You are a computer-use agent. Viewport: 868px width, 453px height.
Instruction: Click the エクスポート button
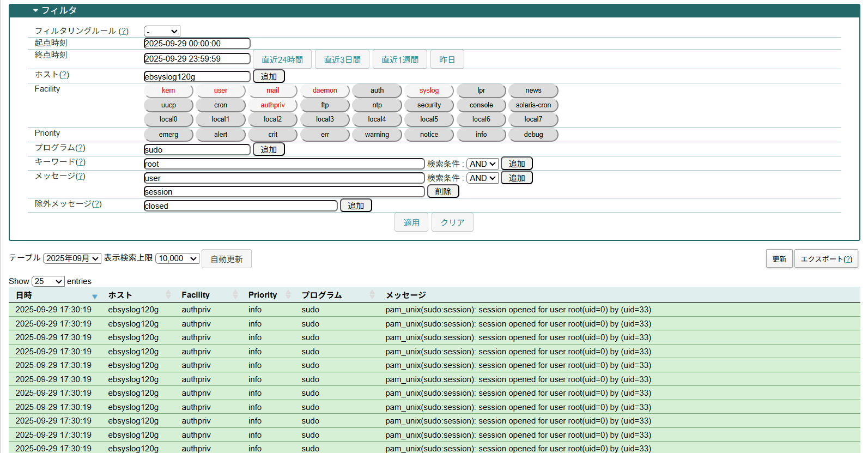tap(822, 259)
